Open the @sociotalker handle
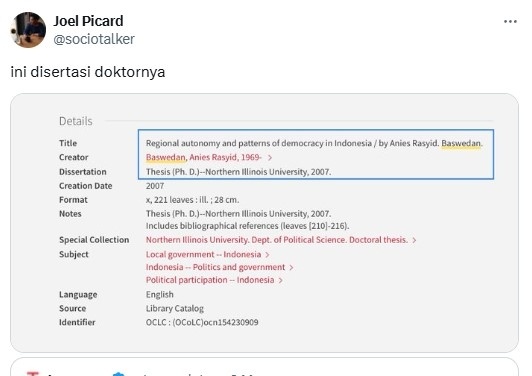The width and height of the screenshot is (532, 376). click(94, 39)
